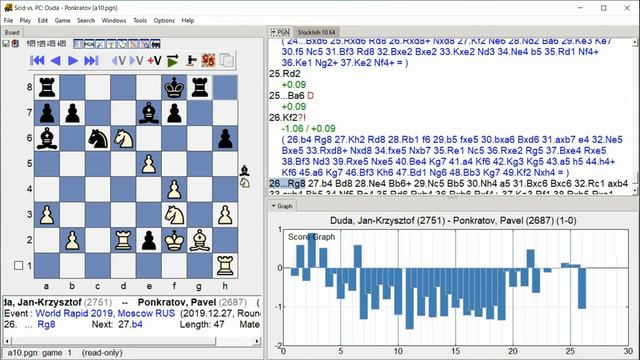
Task: Toggle the game list window icon
Action: (78, 44)
